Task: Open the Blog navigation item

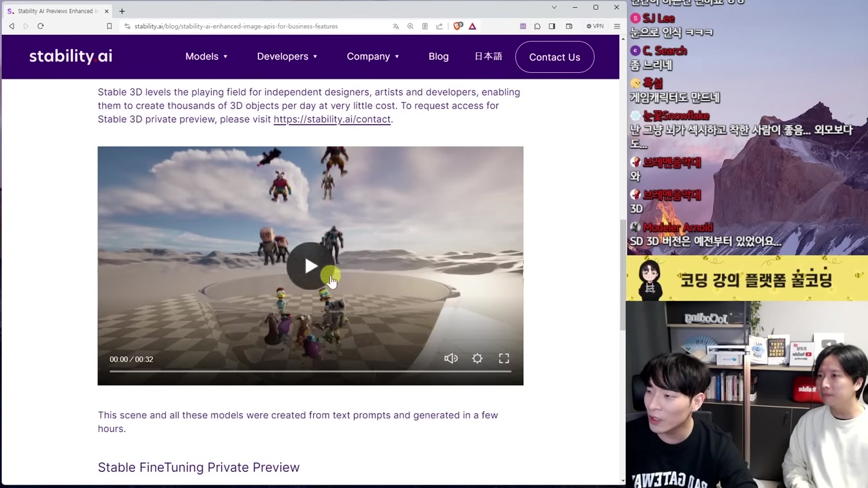Action: coord(439,56)
